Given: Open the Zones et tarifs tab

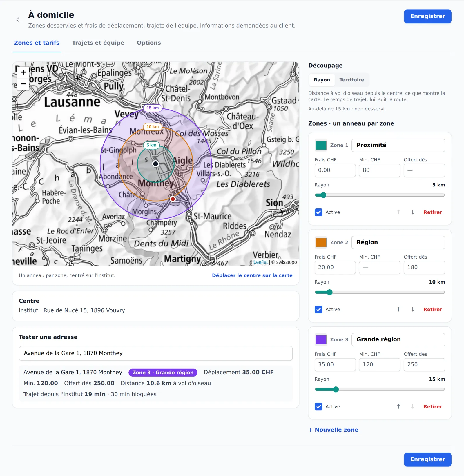Looking at the screenshot, I should tap(37, 43).
